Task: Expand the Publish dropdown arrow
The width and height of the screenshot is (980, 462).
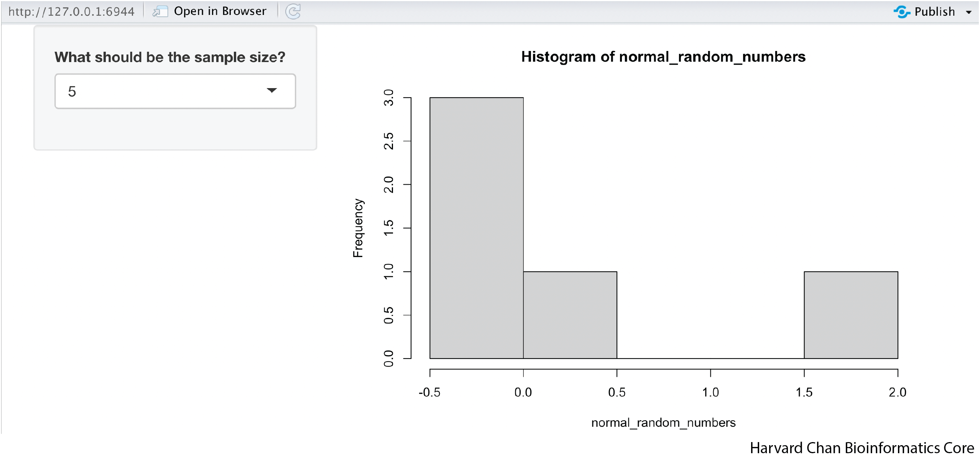Action: point(969,12)
